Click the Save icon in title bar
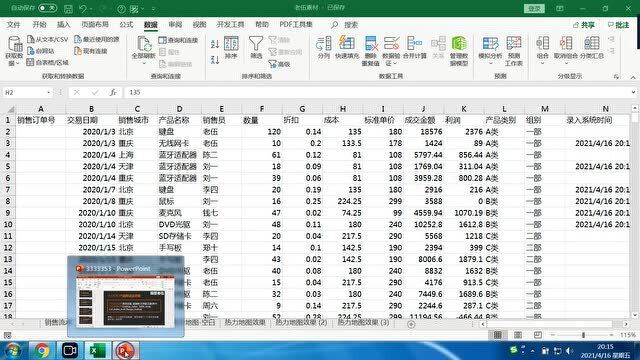 68,8
